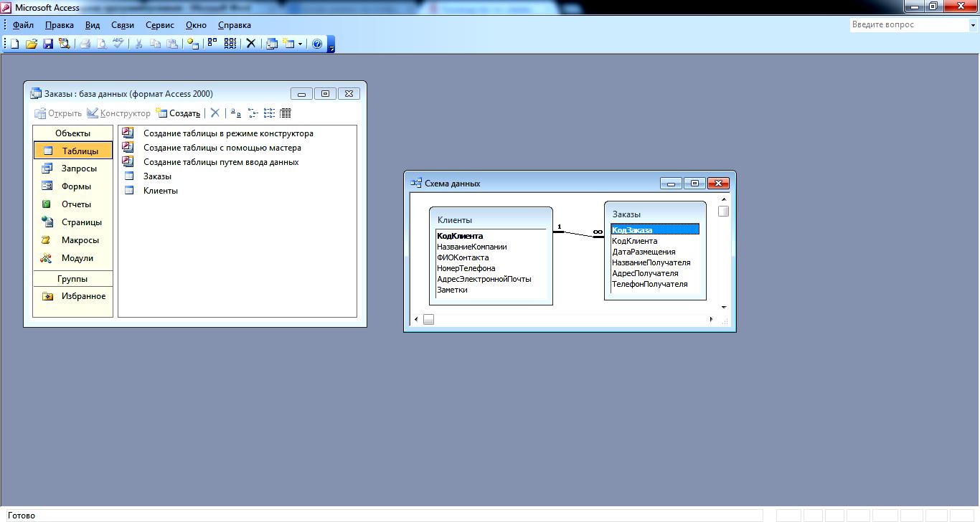980x522 pixels.
Task: Open the Сервис menu
Action: click(160, 25)
